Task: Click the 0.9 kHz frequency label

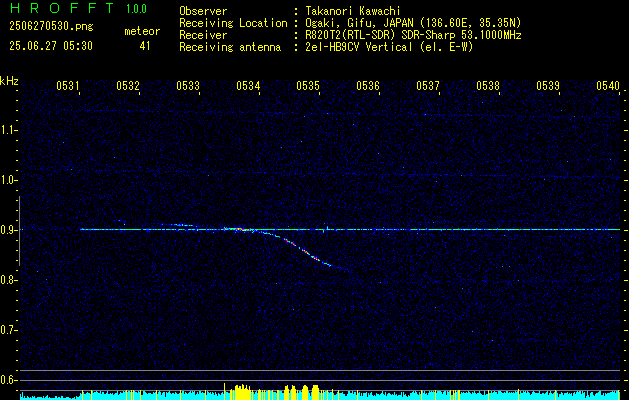Action: point(8,230)
